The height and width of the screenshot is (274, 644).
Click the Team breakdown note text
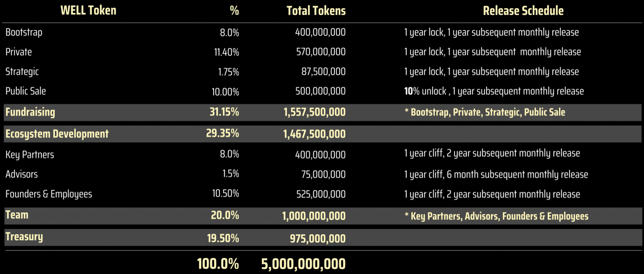[496, 216]
